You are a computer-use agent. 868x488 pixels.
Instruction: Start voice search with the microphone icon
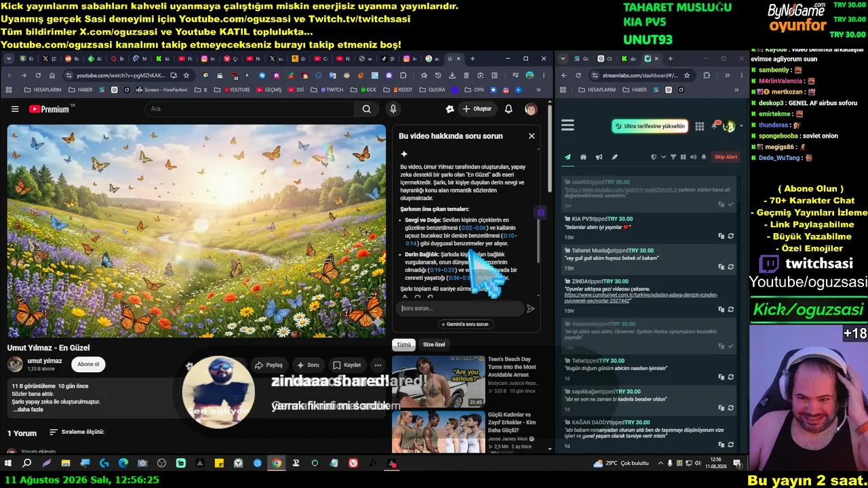(393, 109)
